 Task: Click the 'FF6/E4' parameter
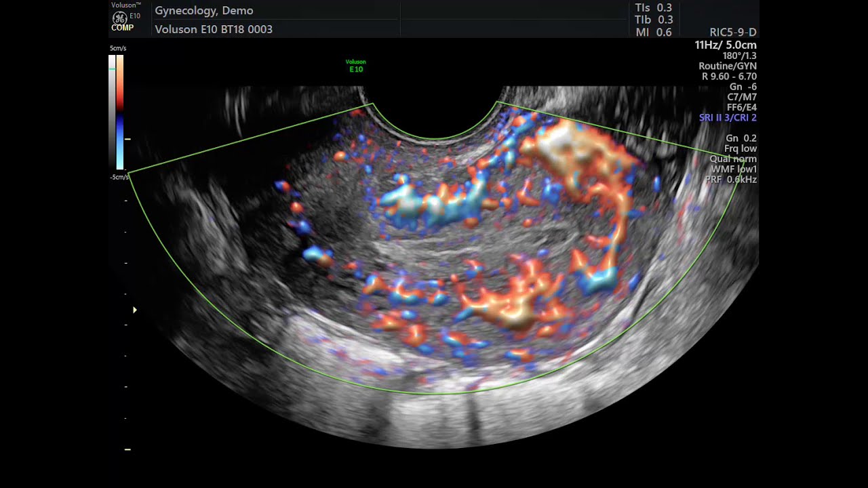click(x=742, y=107)
